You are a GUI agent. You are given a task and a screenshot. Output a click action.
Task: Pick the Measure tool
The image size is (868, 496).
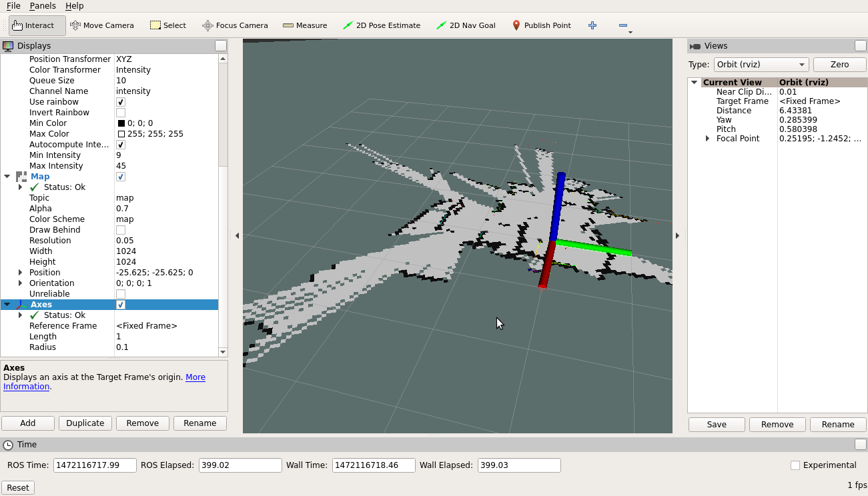(305, 25)
